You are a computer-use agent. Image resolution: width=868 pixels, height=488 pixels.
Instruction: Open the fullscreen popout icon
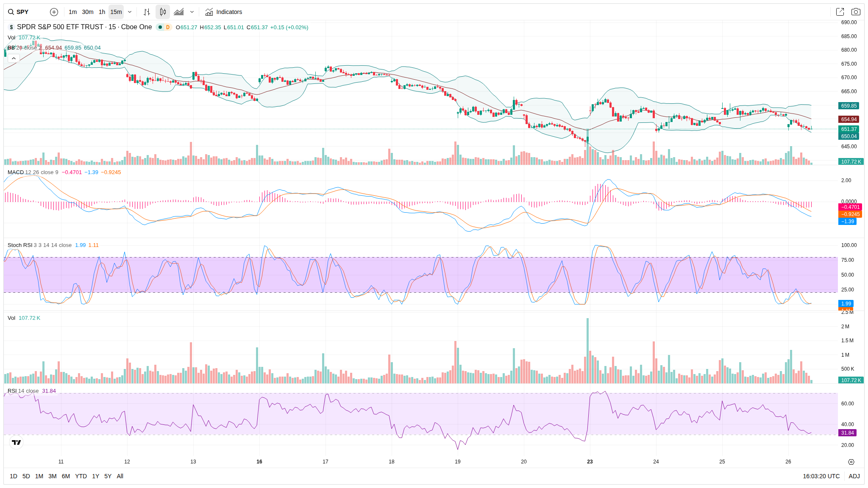[840, 12]
